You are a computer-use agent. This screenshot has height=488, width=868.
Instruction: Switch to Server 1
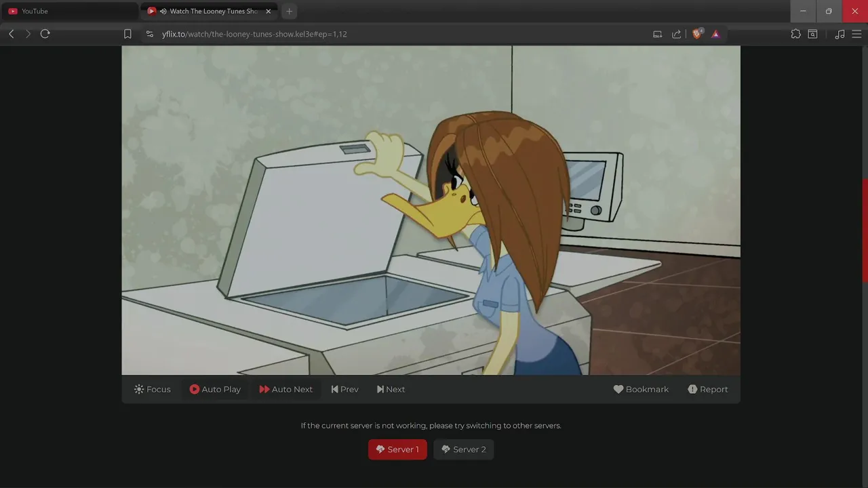click(x=397, y=449)
